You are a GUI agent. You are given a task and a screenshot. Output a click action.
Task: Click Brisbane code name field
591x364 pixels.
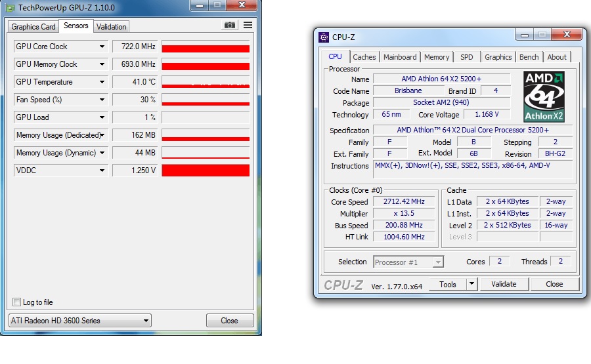tap(408, 91)
